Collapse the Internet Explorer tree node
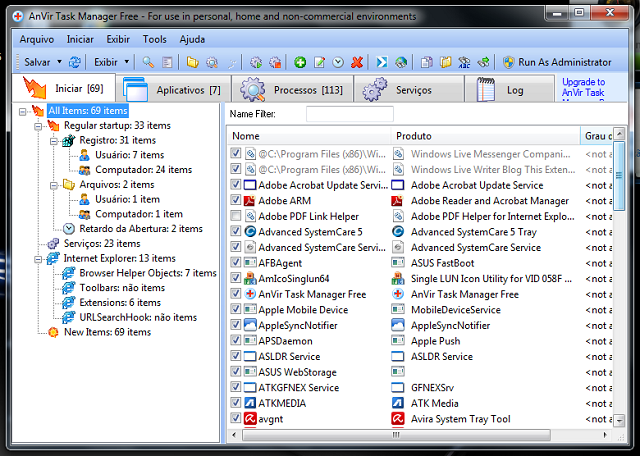This screenshot has width=640, height=456. click(x=38, y=259)
